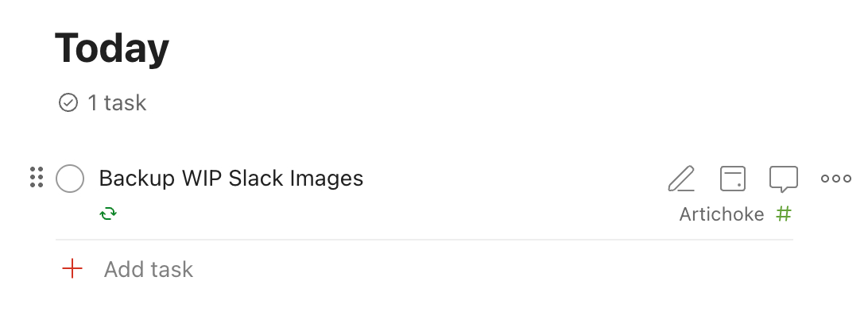Click the red plus icon

(72, 269)
